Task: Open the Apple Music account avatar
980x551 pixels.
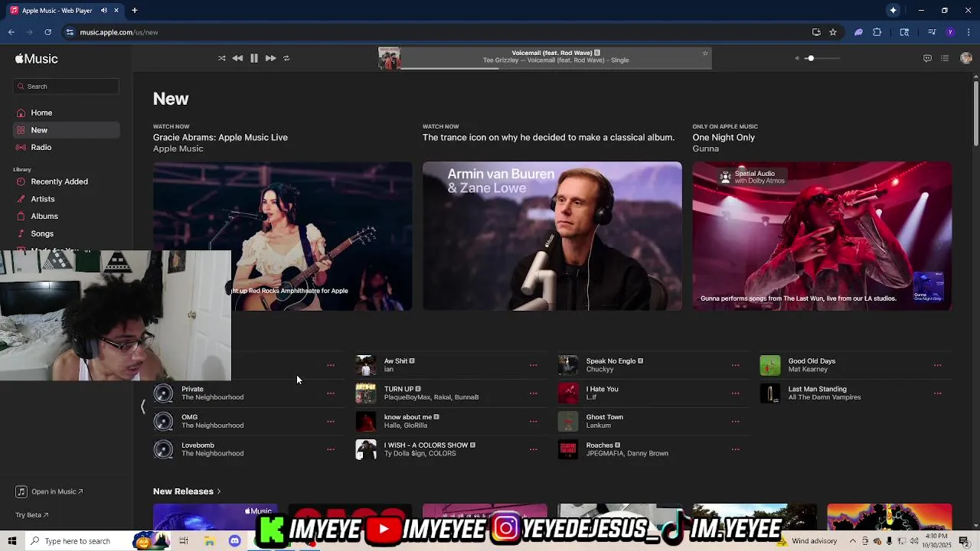Action: (965, 58)
